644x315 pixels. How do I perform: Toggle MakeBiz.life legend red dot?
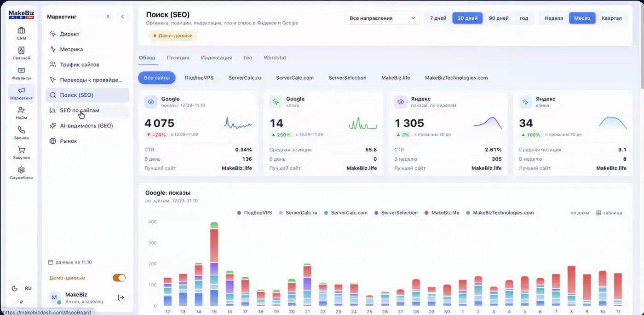pos(426,213)
